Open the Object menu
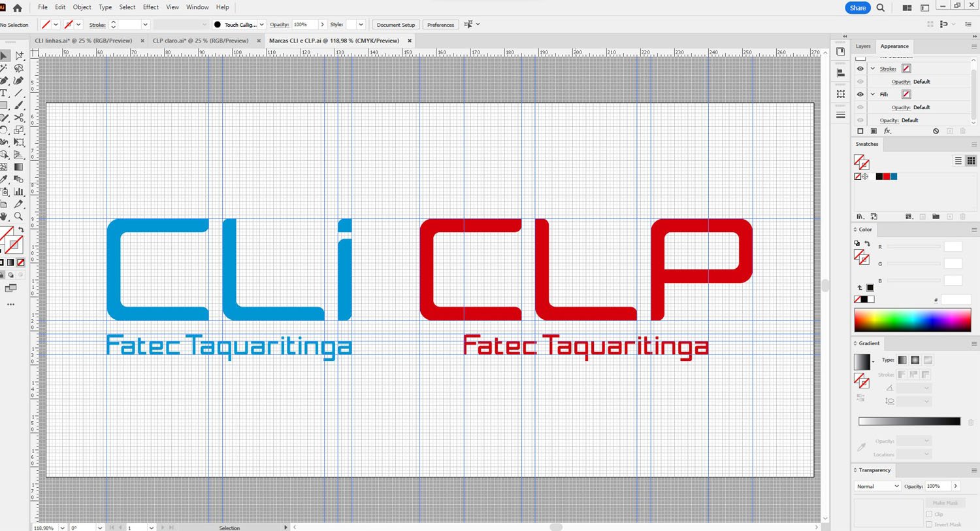Image resolution: width=980 pixels, height=531 pixels. click(x=82, y=7)
